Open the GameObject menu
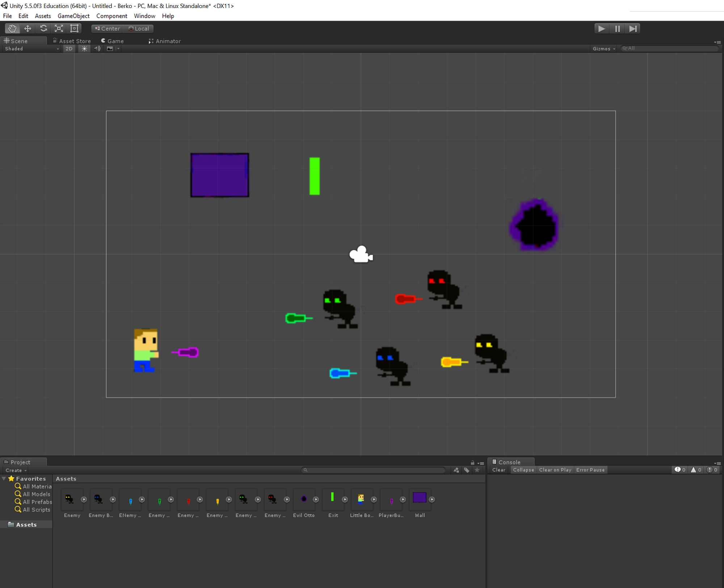Image resolution: width=724 pixels, height=588 pixels. tap(73, 16)
